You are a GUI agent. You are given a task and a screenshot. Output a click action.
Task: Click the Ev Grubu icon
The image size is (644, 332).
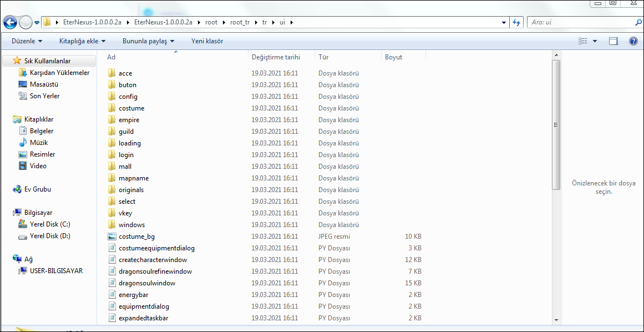17,189
